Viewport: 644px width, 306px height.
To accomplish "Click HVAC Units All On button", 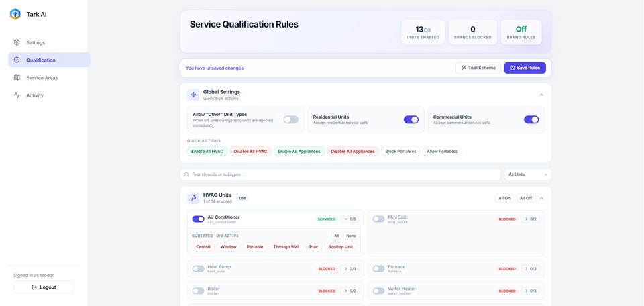I will [x=504, y=199].
